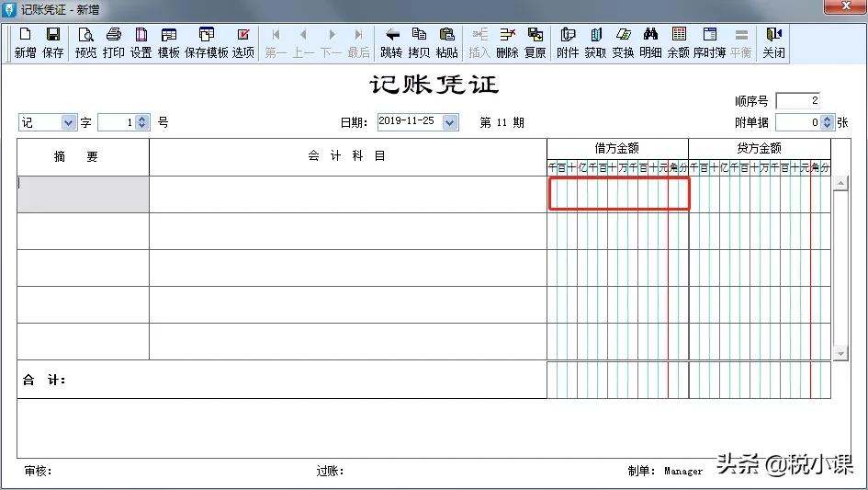Click the 会计科目 column header
868x490 pixels.
tap(346, 155)
